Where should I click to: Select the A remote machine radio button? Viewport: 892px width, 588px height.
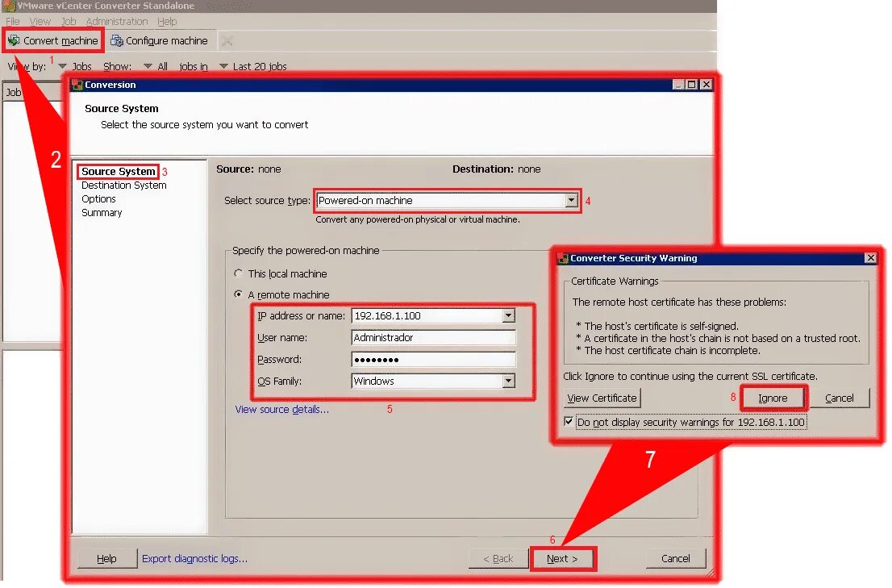[239, 294]
